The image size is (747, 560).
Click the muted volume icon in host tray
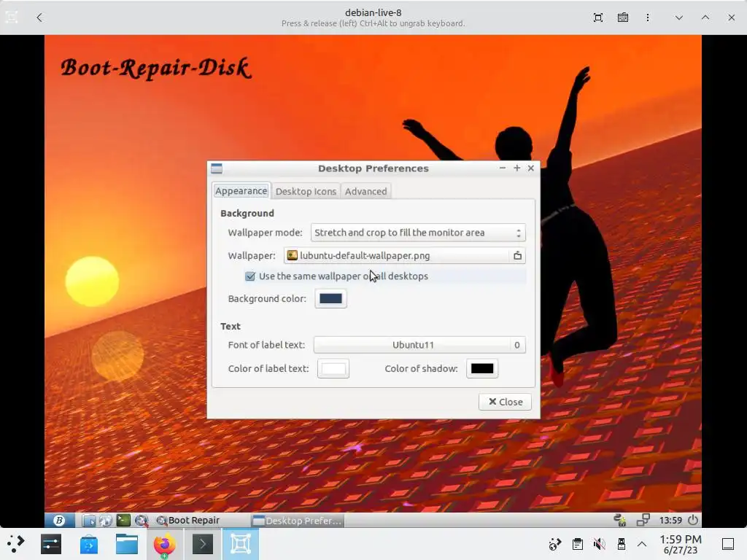pyautogui.click(x=600, y=544)
